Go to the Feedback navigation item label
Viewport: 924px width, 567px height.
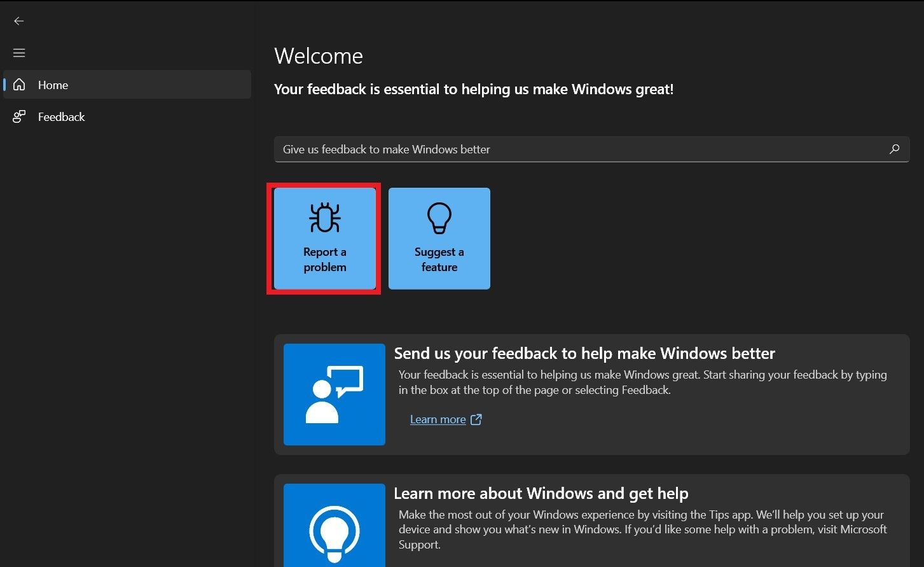[61, 116]
